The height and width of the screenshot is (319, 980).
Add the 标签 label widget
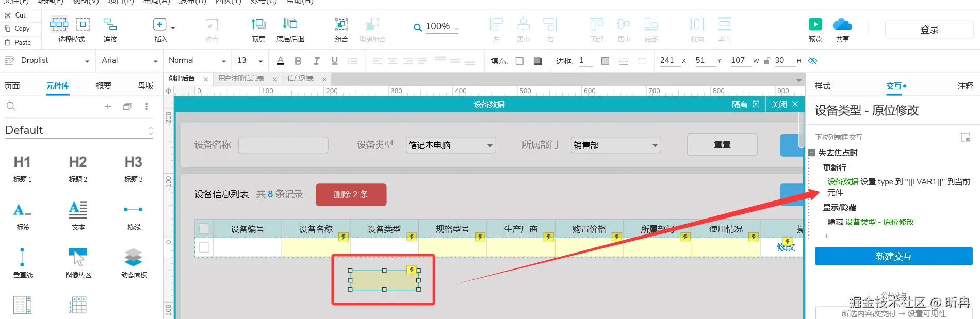[23, 216]
